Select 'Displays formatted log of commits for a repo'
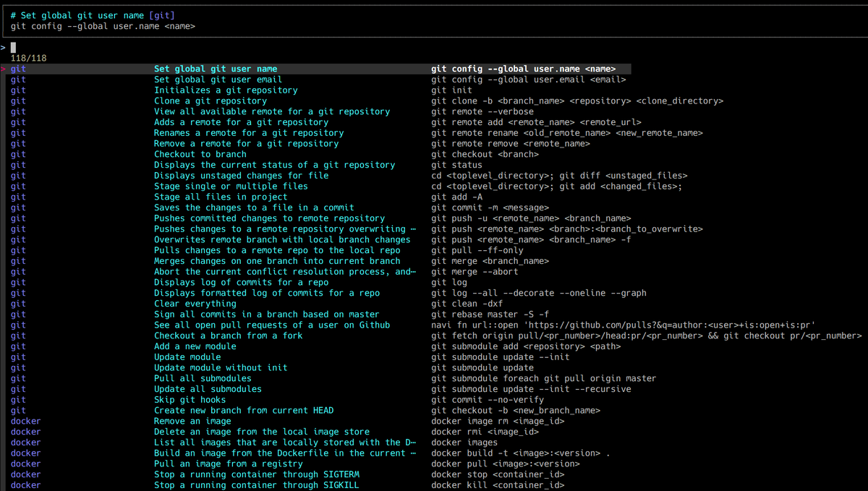 [267, 293]
